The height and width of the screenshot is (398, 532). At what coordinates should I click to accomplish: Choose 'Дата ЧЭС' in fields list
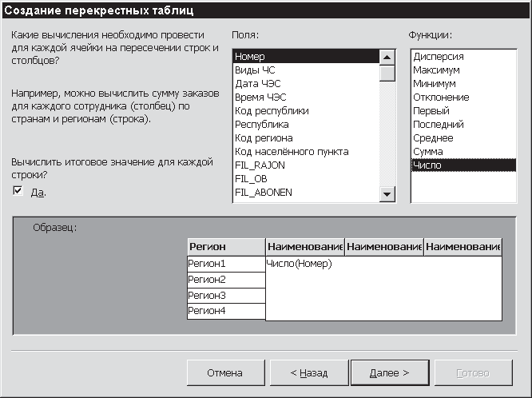[x=258, y=84]
